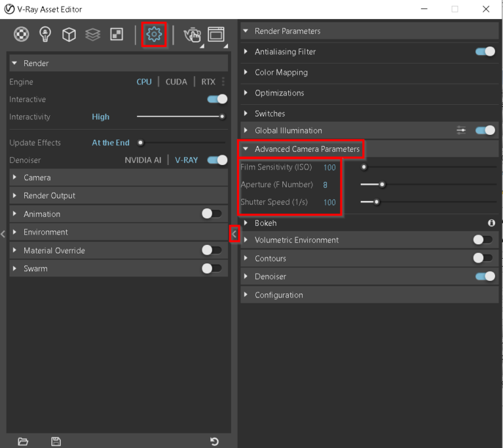Adjust the Film Sensitivity ISO slider
Image resolution: width=503 pixels, height=448 pixels.
(x=428, y=167)
